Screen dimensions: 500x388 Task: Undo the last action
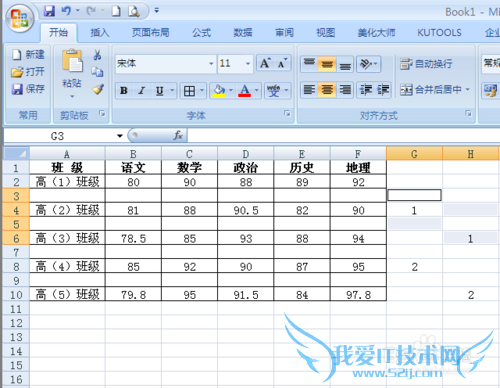66,11
